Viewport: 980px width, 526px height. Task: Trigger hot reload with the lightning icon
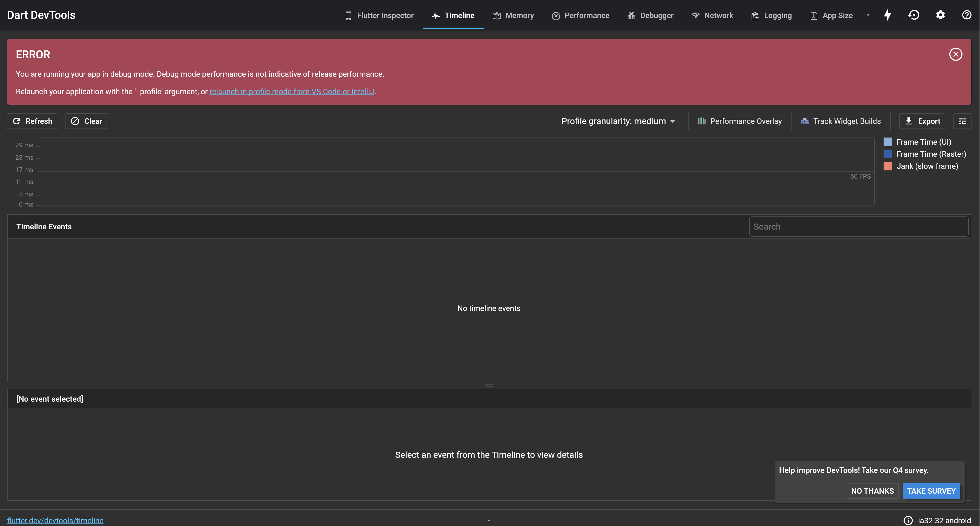887,15
